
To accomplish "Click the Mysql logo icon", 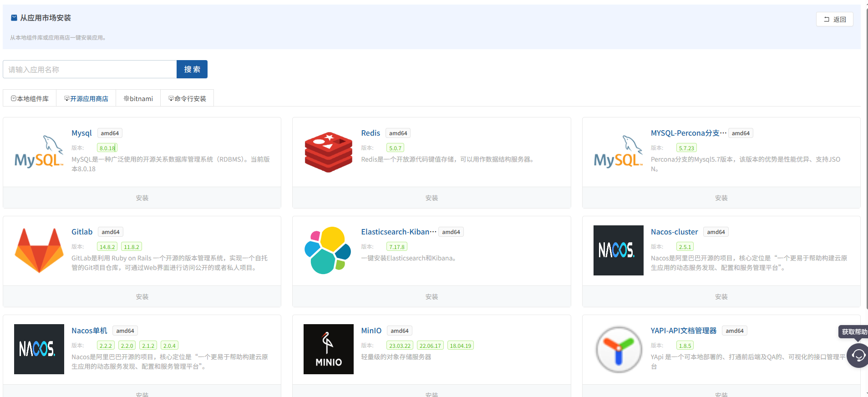I will (x=39, y=152).
